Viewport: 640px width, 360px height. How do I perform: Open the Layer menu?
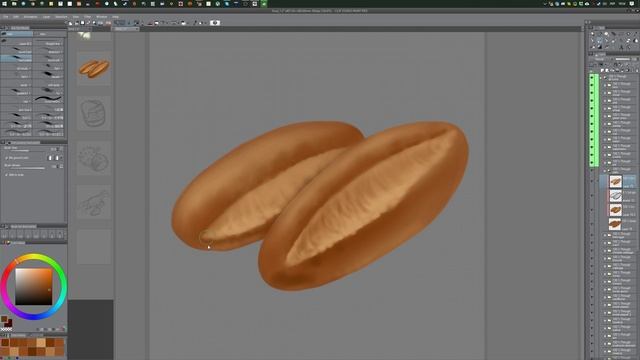click(x=47, y=17)
